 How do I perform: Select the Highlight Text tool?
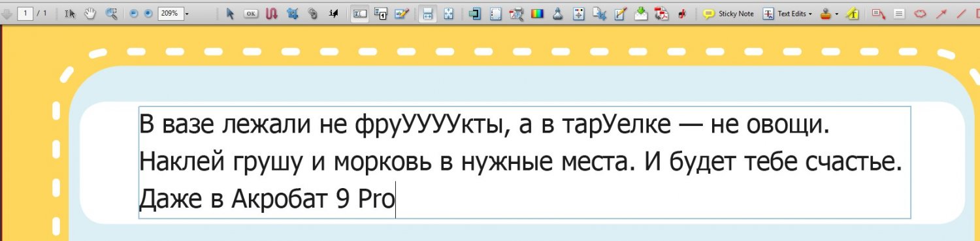pos(851,13)
